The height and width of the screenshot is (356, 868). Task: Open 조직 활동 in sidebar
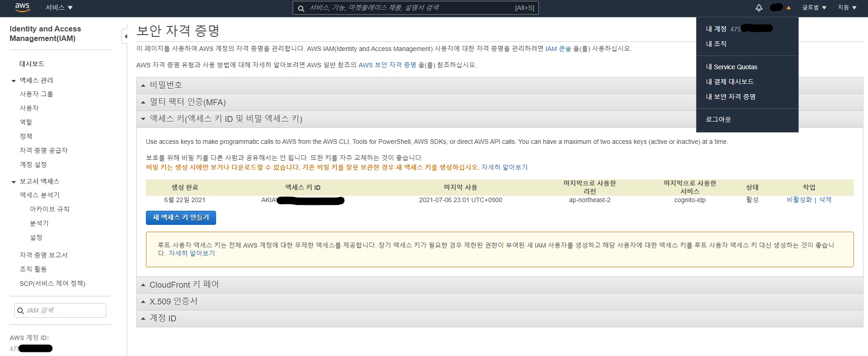pyautogui.click(x=33, y=269)
